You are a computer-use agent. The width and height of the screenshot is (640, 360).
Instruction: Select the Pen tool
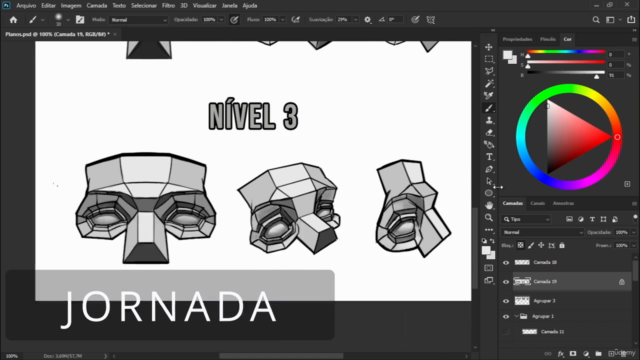click(489, 169)
